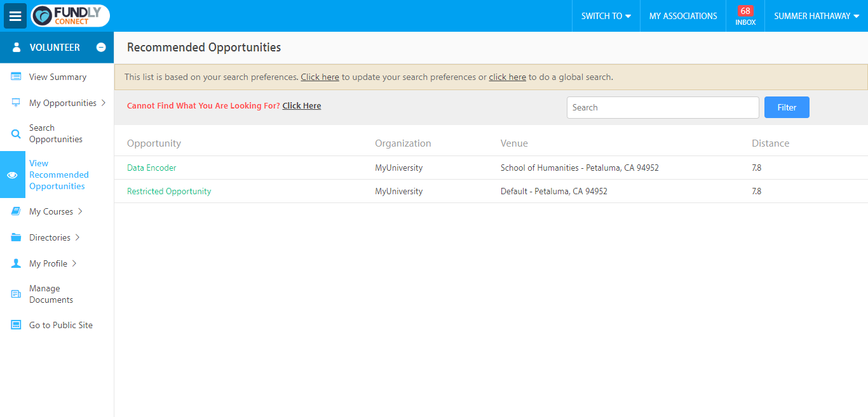Click the Manage Documents icon
This screenshot has height=417, width=868.
(16, 294)
